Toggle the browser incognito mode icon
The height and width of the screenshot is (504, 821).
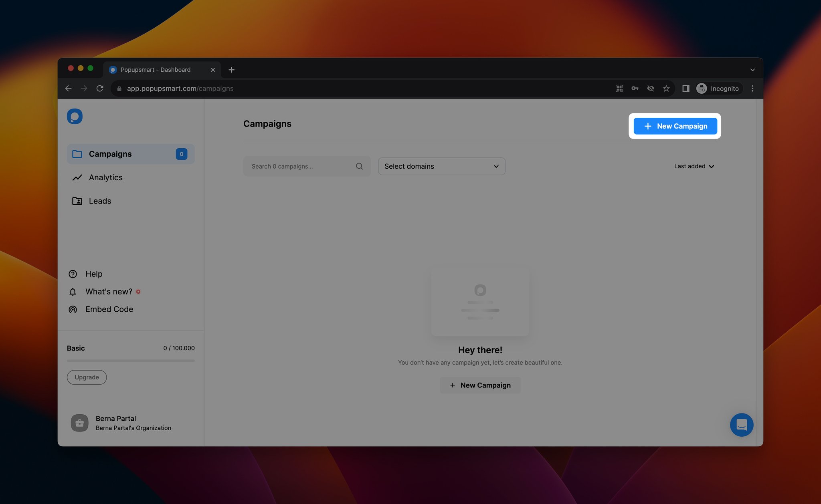(702, 89)
